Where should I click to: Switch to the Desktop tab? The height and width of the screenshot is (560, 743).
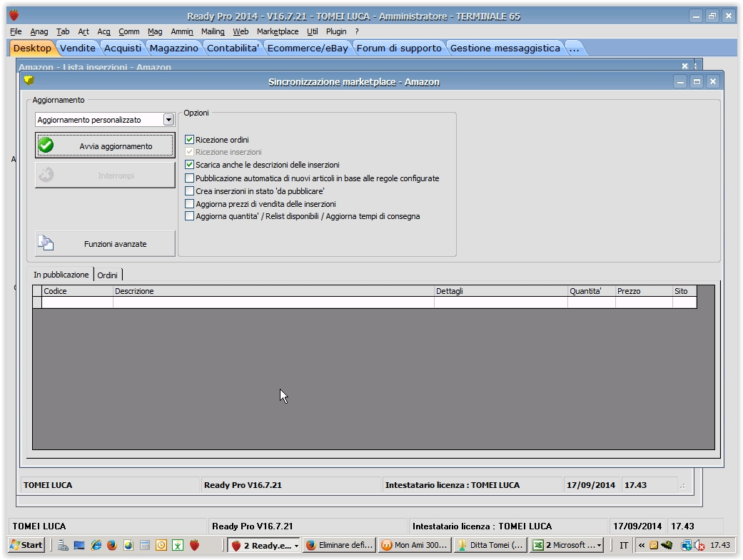[x=32, y=48]
